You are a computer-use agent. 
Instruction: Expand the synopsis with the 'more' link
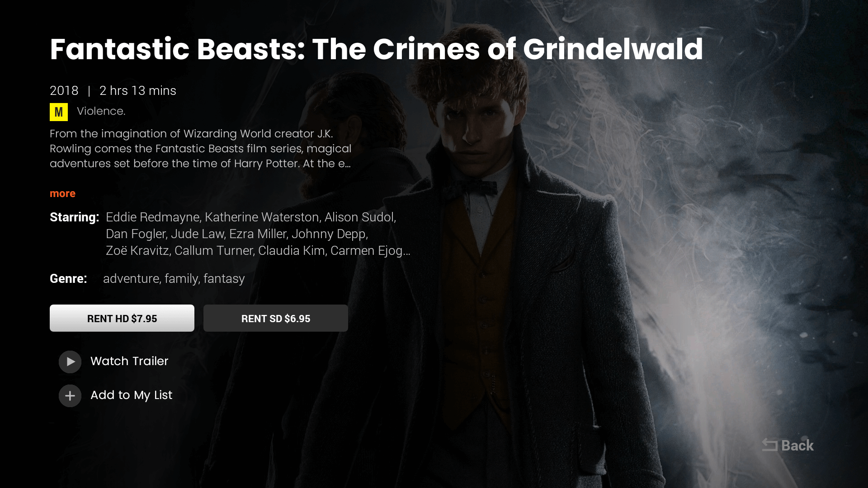(x=62, y=193)
